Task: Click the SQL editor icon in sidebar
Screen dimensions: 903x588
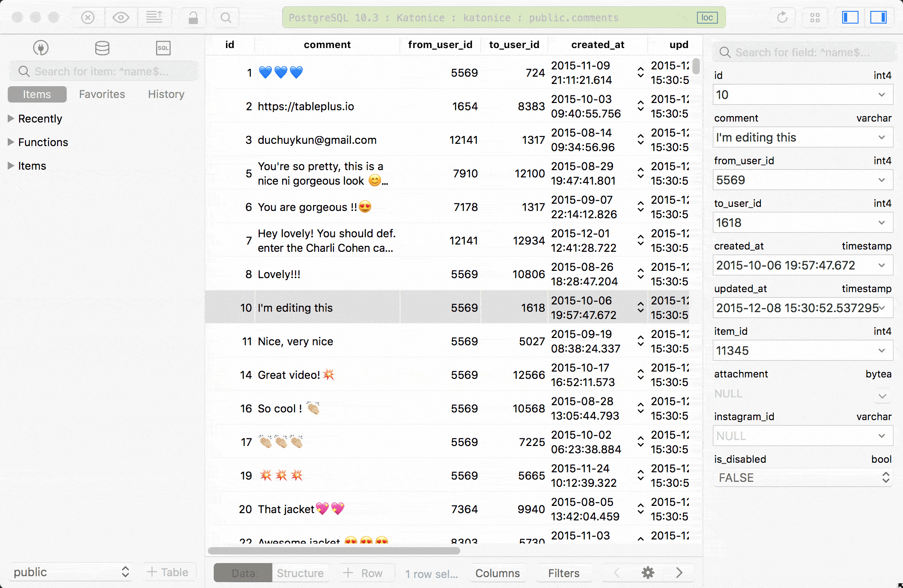Action: 163,48
